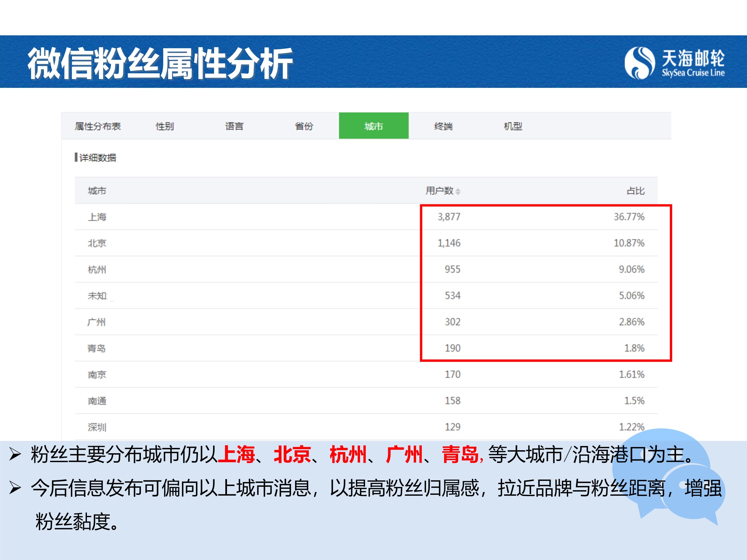
Task: Click the user count 158
Action: coord(452,401)
